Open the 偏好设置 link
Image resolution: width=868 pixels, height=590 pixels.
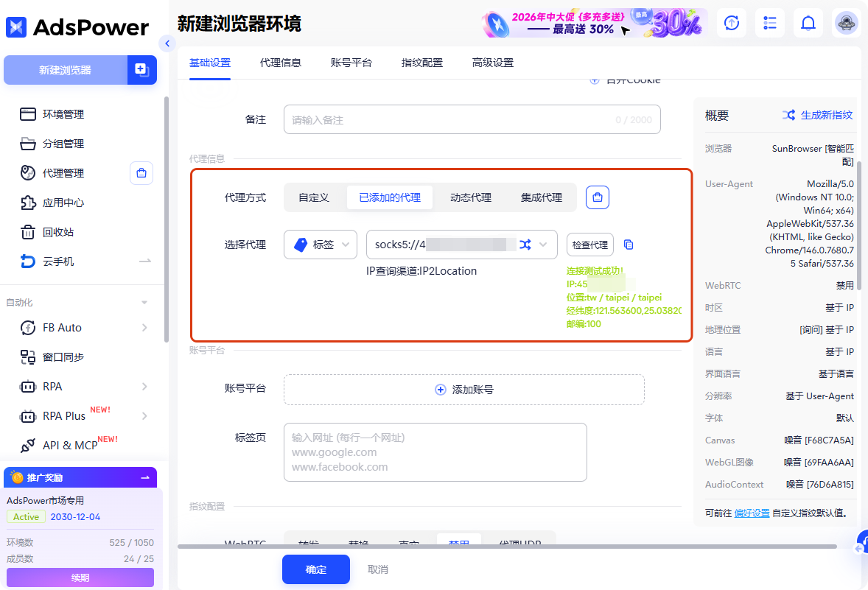[752, 513]
